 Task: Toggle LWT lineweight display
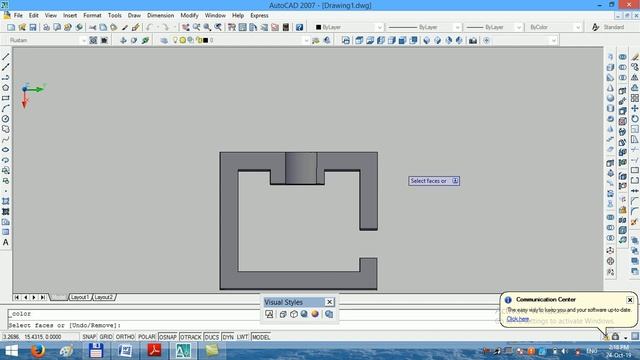point(242,337)
